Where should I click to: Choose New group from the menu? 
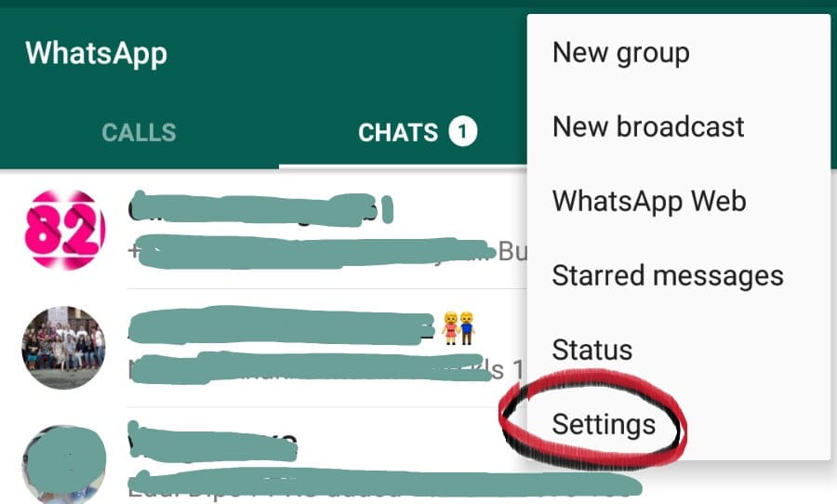[x=621, y=53]
